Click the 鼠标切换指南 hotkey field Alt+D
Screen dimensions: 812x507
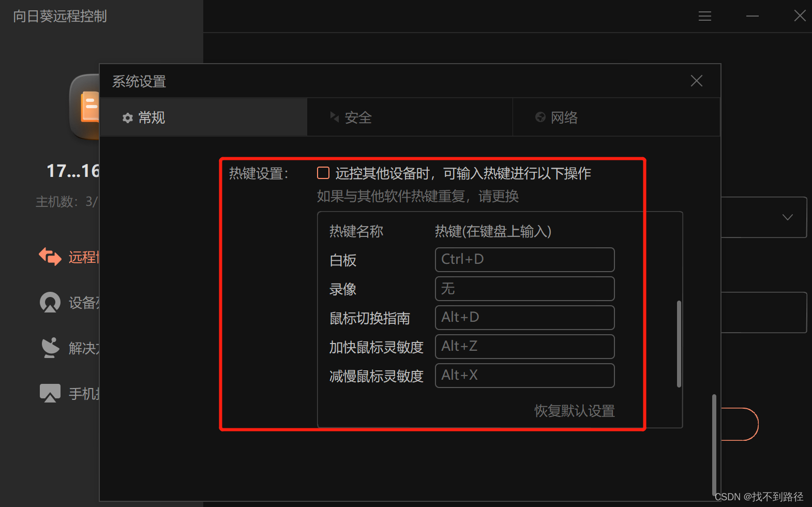pos(524,318)
